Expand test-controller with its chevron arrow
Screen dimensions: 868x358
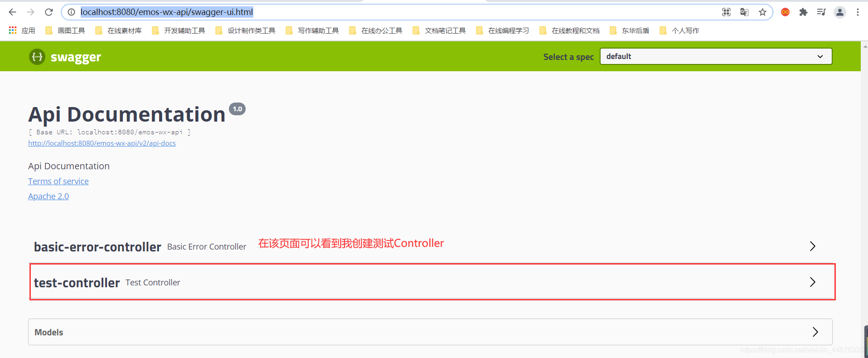(x=812, y=282)
